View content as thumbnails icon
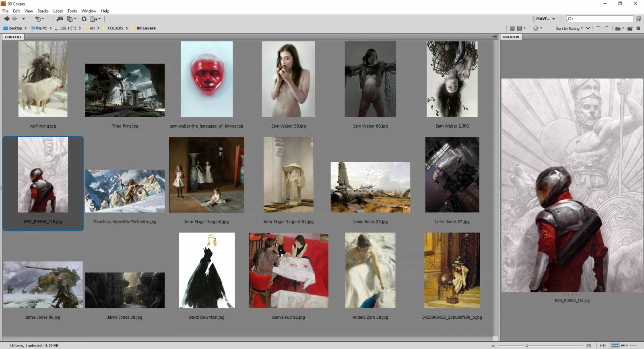Screen dimensions: 644x349 615,345
